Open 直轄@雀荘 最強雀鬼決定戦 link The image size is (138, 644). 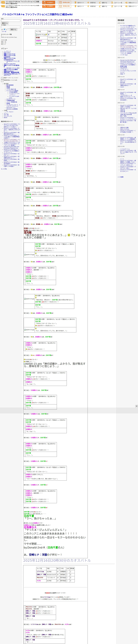pyautogui.click(x=11, y=72)
